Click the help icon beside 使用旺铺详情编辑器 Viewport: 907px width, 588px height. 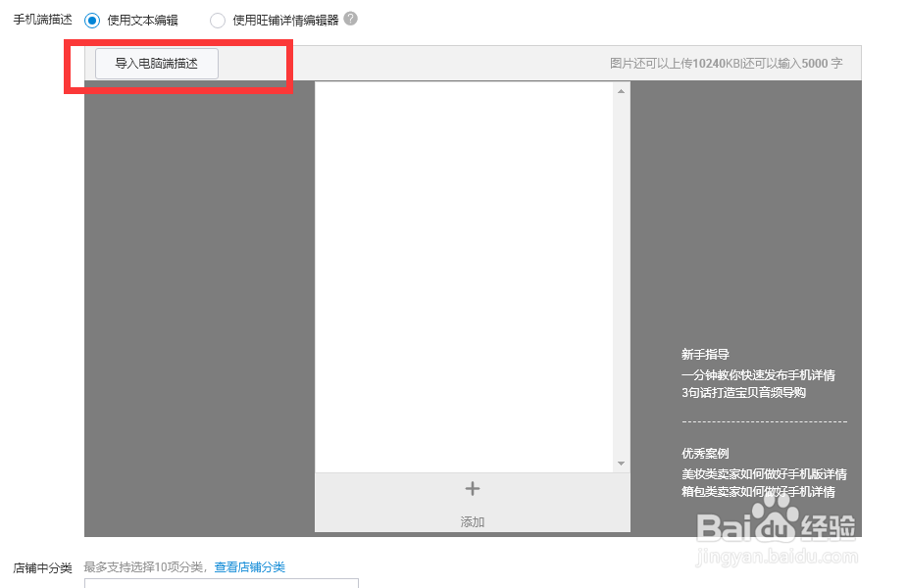point(351,20)
